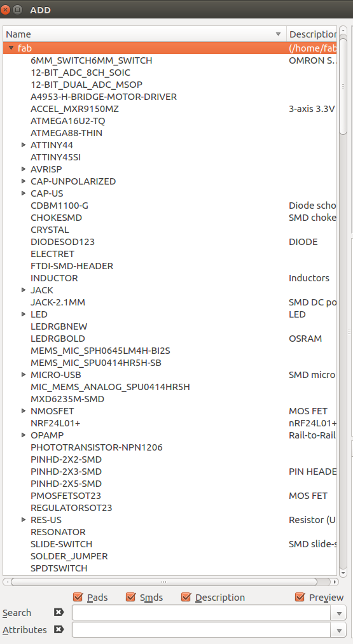Image resolution: width=353 pixels, height=644 pixels.
Task: Click the Name column sort arrow
Action: tap(279, 34)
